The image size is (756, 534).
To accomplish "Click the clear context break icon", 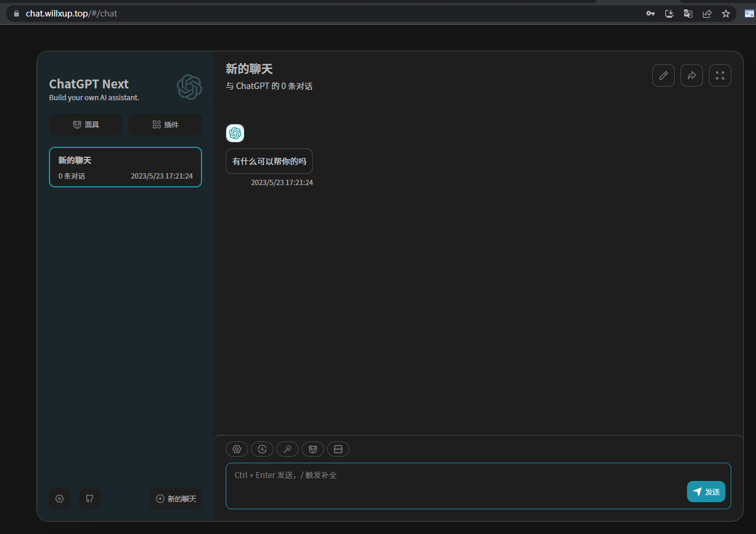I will pyautogui.click(x=338, y=449).
